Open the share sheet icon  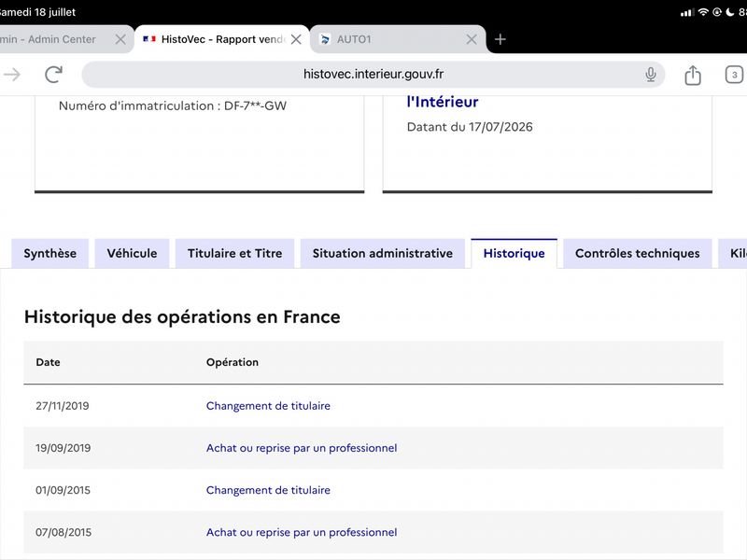point(693,75)
